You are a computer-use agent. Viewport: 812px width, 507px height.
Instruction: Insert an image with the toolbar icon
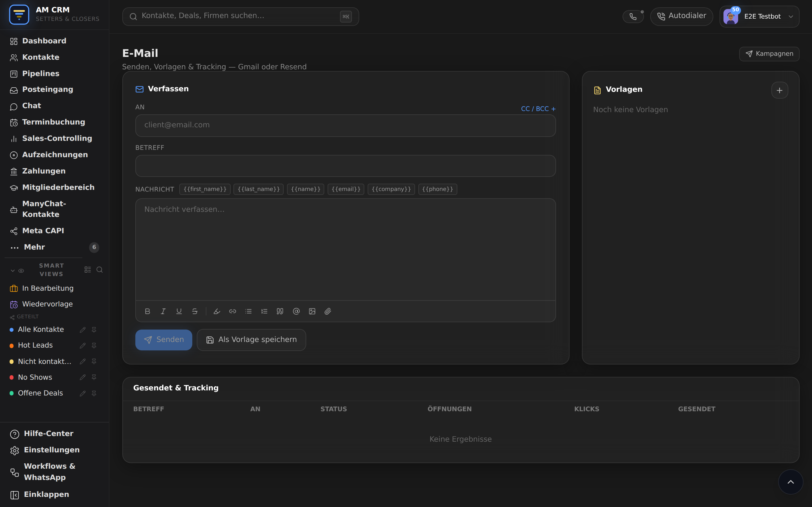coord(312,311)
